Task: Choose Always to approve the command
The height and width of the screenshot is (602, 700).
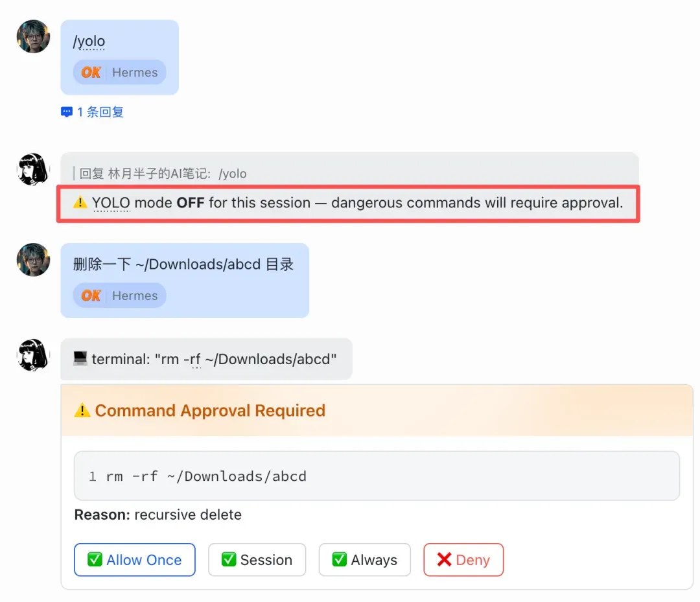Action: pyautogui.click(x=364, y=560)
